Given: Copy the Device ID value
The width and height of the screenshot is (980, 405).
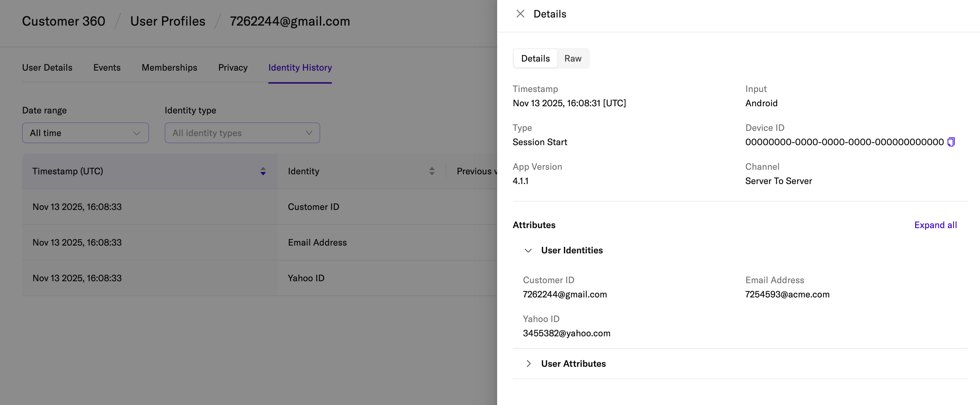Looking at the screenshot, I should tap(951, 142).
